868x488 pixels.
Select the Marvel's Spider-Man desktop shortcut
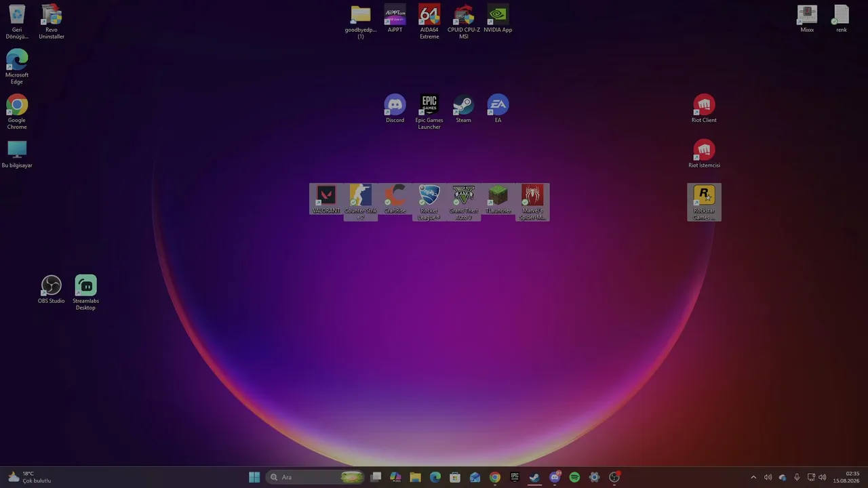pos(532,203)
